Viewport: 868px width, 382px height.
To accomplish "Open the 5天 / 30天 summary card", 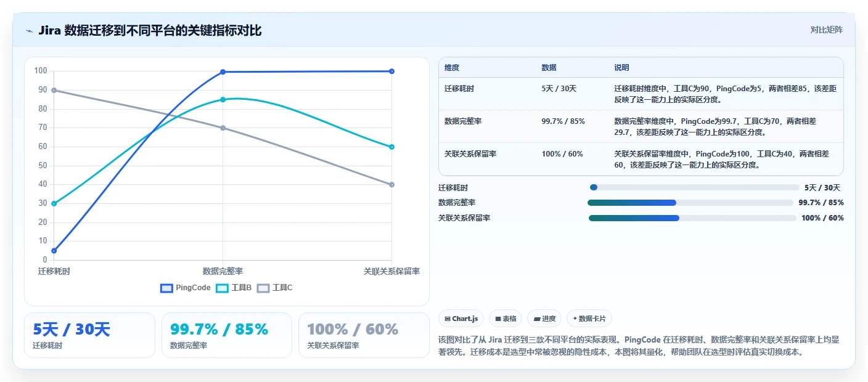I will point(89,335).
